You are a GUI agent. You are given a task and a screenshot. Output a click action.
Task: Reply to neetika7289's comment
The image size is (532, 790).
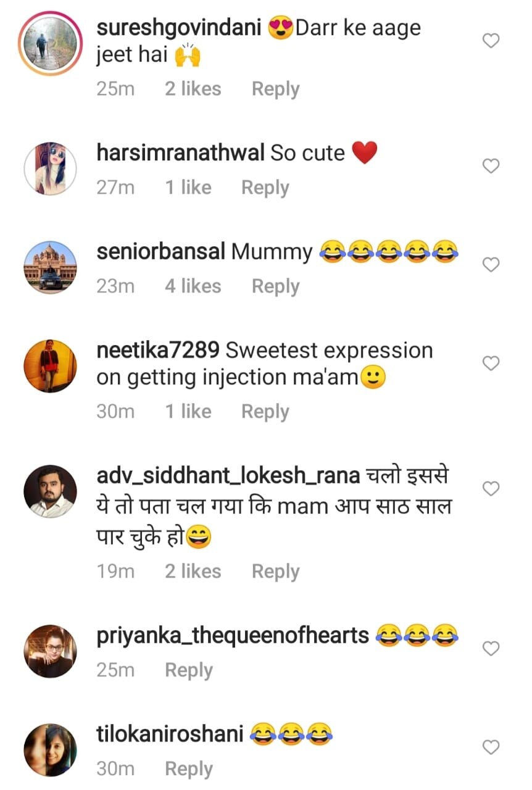point(265,412)
